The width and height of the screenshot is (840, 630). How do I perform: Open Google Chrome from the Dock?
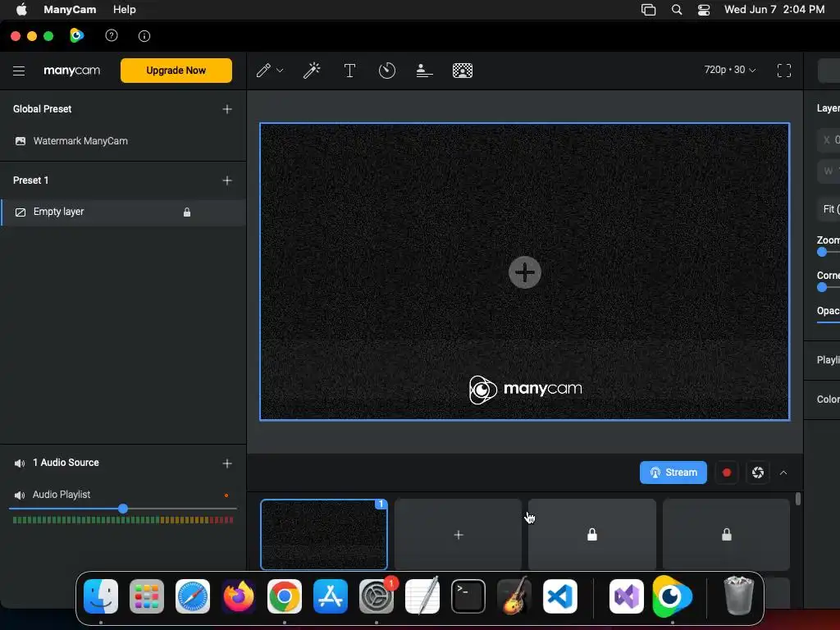pos(285,596)
